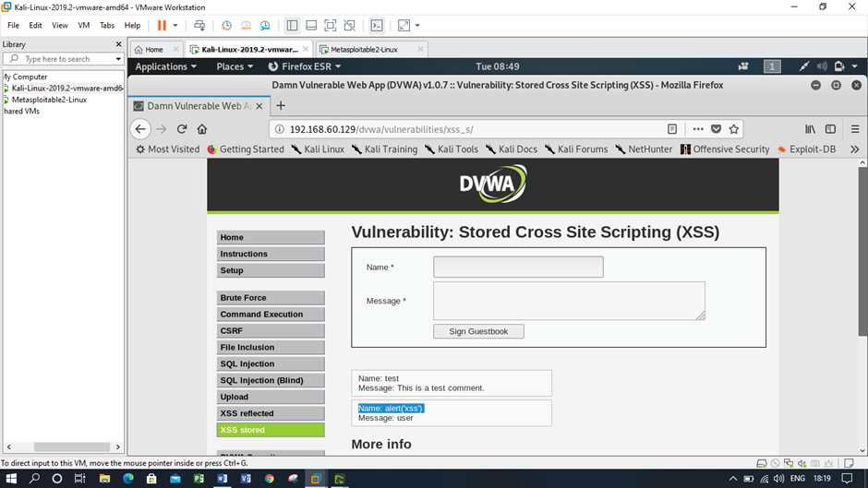Switch to Unity mode icon
868x488 pixels.
coord(349,26)
